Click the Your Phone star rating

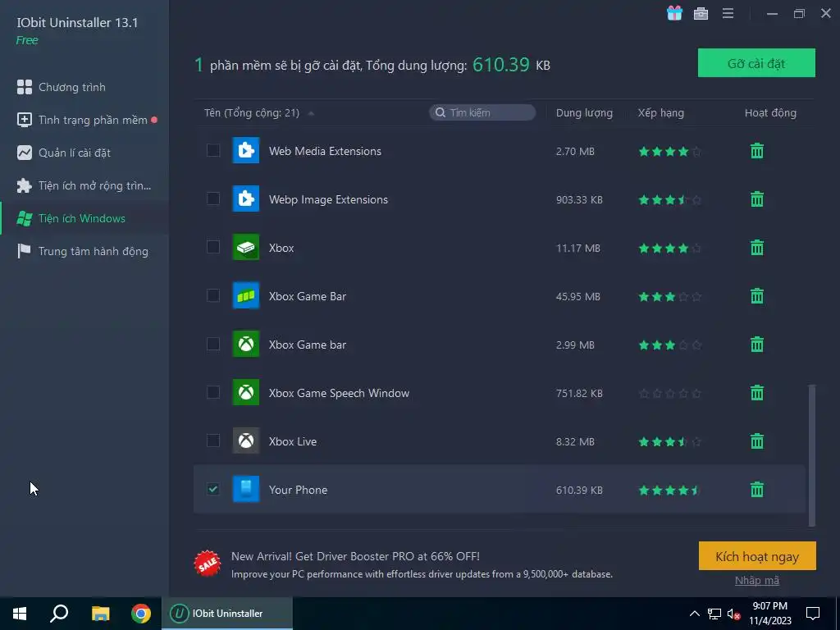(x=669, y=491)
